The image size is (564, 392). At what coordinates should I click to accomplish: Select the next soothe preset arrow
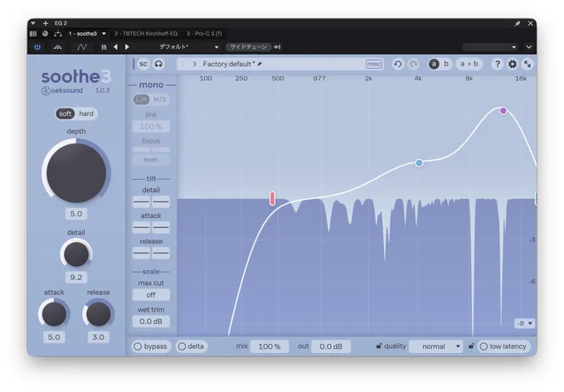click(195, 64)
